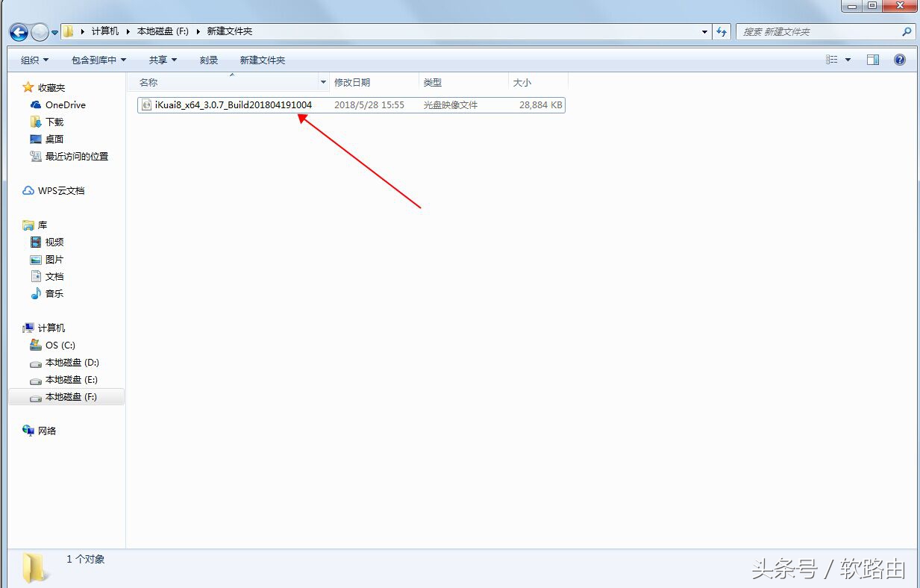Click the 音乐 note icon
920x588 pixels.
[36, 293]
